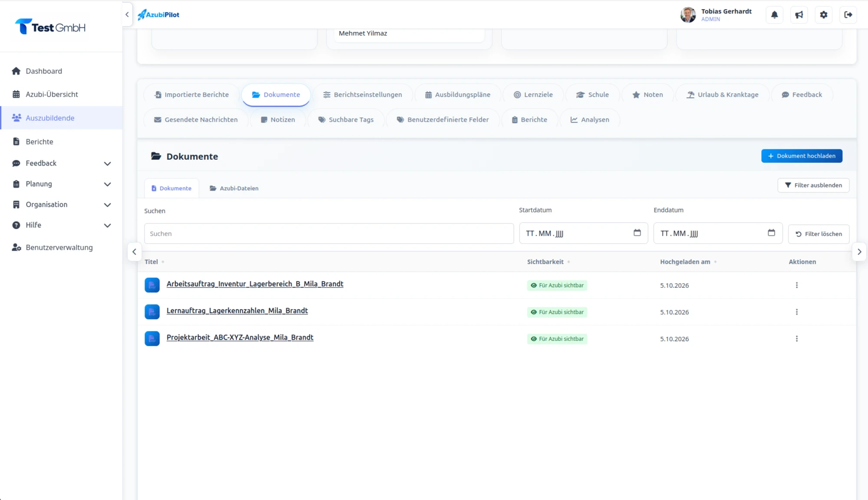Open Ausbildungspläne tab
Viewport: 868px width, 500px height.
[x=457, y=95]
